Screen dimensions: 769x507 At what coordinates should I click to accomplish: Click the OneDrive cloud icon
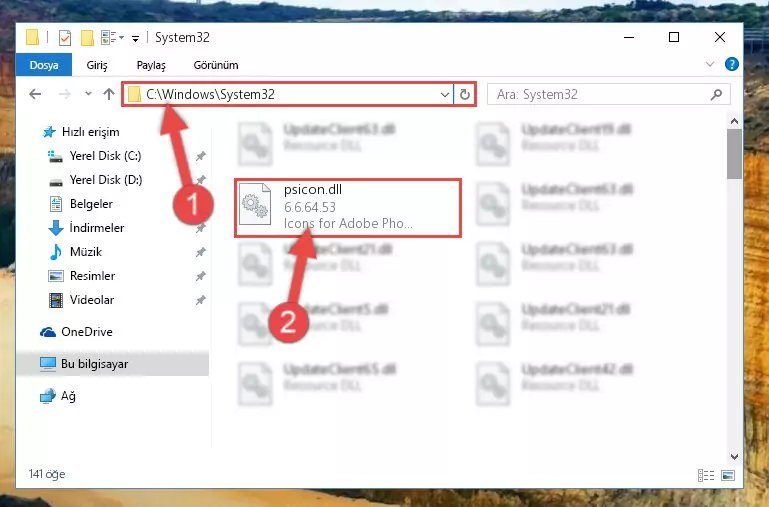tap(48, 332)
